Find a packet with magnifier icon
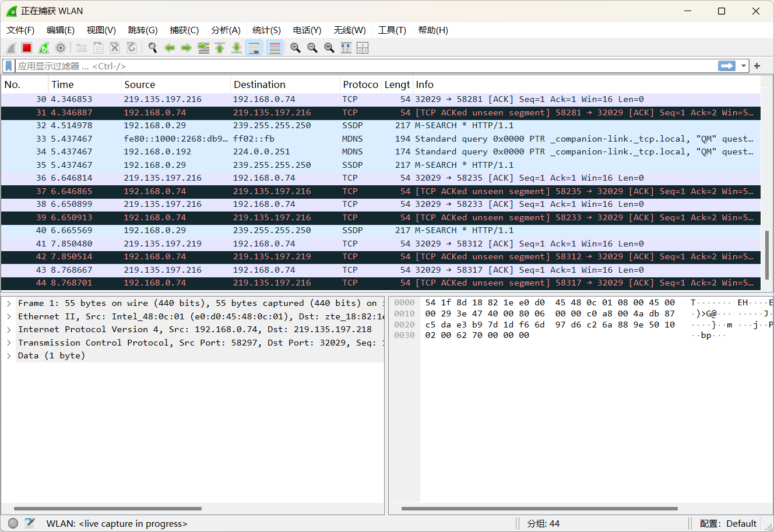The height and width of the screenshot is (532, 774). pyautogui.click(x=153, y=48)
